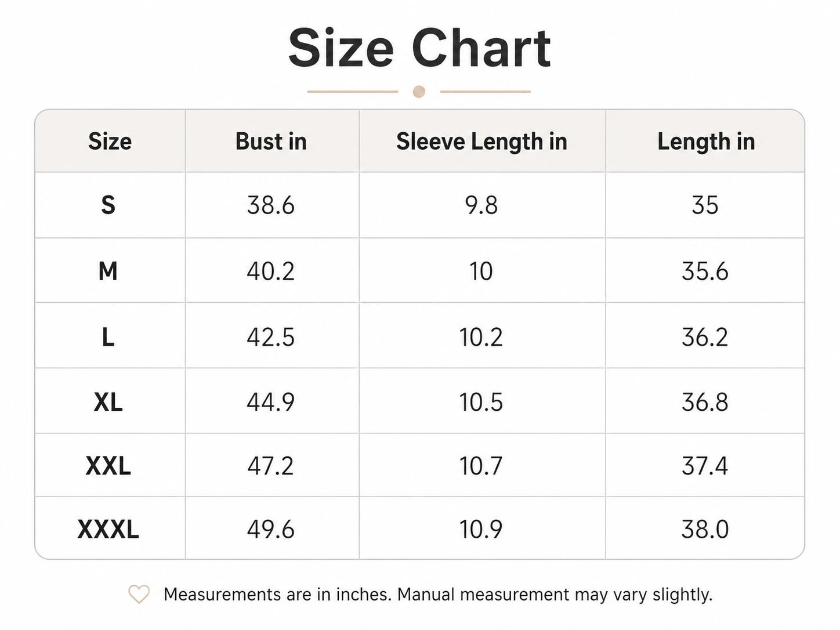This screenshot has width=840, height=630.
Task: Click the 38.0 length value
Action: [x=705, y=529]
